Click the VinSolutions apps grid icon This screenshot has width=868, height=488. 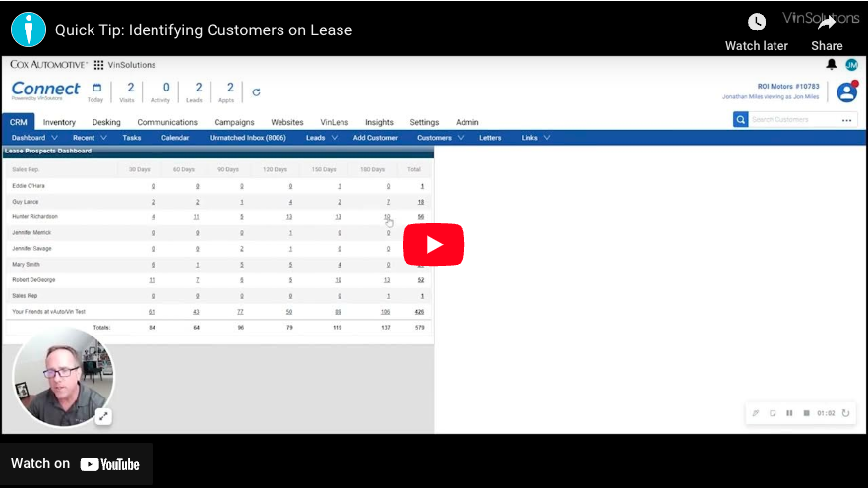[x=98, y=65]
